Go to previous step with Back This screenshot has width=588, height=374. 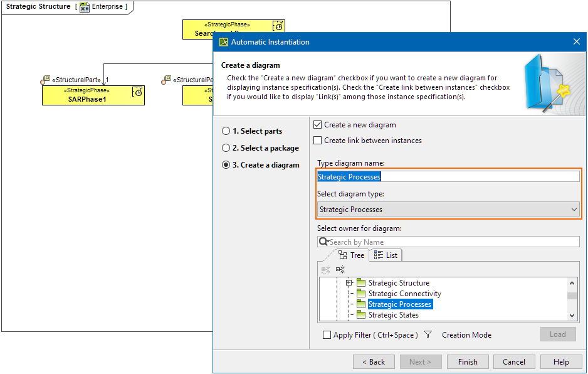tap(374, 362)
